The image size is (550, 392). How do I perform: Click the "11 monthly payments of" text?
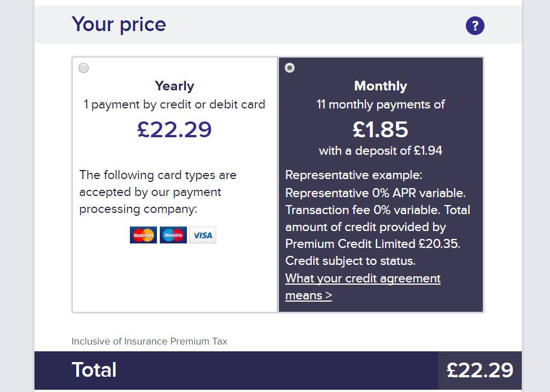point(381,104)
